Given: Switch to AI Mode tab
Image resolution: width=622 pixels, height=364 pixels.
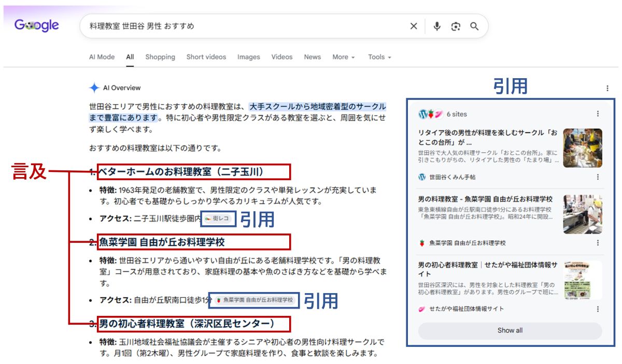Looking at the screenshot, I should [102, 57].
